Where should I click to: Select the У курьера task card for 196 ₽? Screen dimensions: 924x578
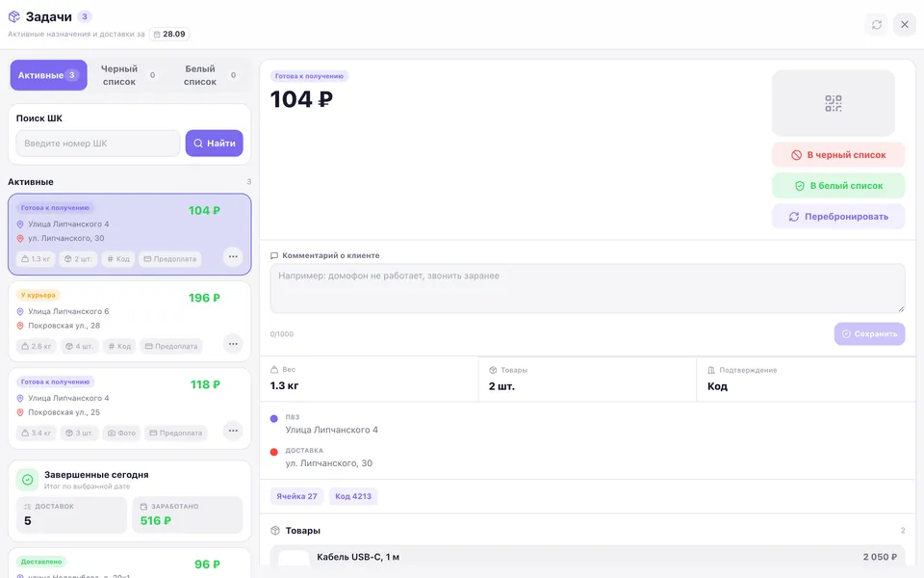[130, 322]
